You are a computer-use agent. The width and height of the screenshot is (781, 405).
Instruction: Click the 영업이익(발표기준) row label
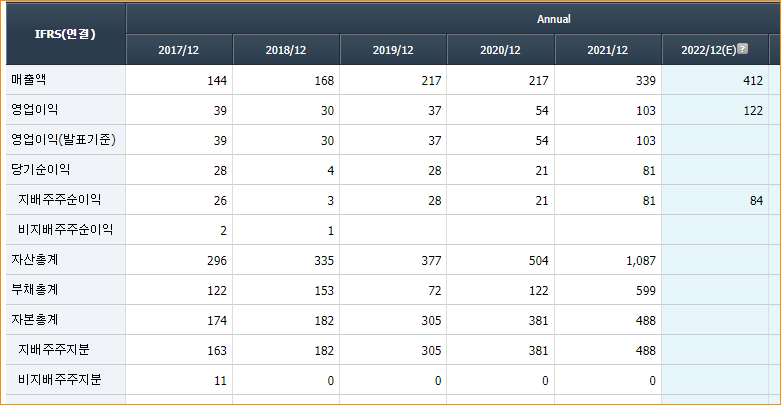click(63, 140)
